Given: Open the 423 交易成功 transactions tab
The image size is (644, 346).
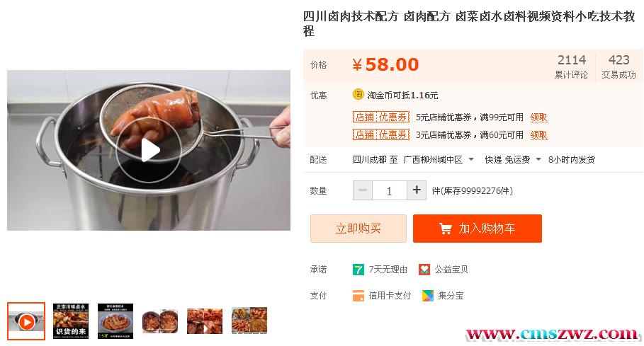Looking at the screenshot, I should click(x=618, y=66).
